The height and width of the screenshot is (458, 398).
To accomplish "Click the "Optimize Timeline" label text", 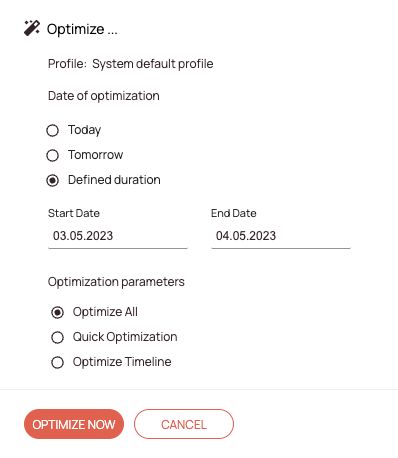I will click(x=122, y=362).
